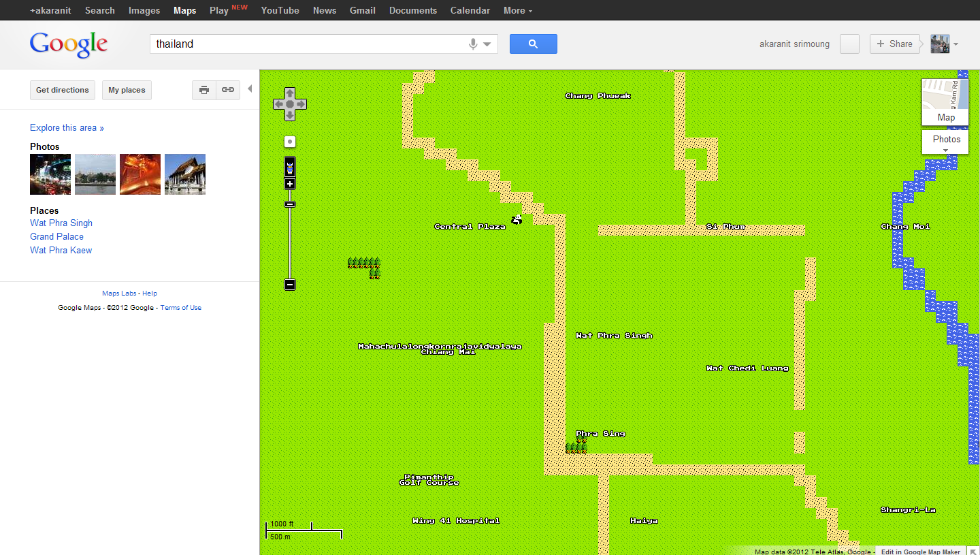The height and width of the screenshot is (555, 980).
Task: Go to Images in top bar
Action: [x=144, y=10]
